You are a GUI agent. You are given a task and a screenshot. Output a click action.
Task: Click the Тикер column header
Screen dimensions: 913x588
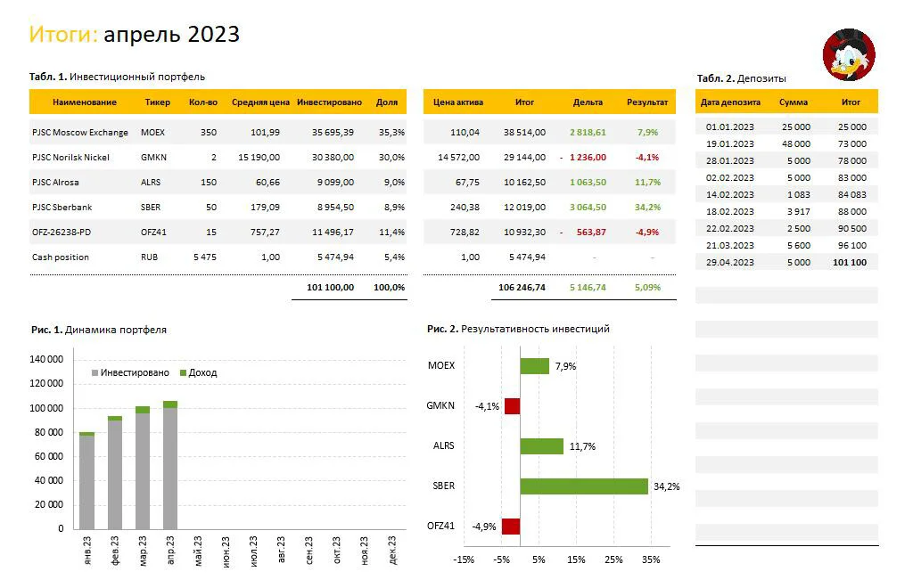coord(157,102)
